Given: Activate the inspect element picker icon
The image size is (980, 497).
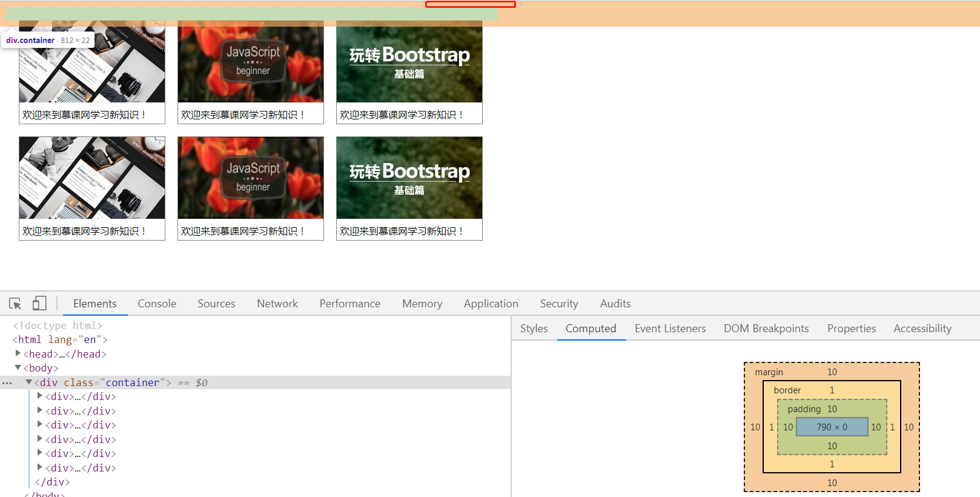Looking at the screenshot, I should (x=15, y=304).
